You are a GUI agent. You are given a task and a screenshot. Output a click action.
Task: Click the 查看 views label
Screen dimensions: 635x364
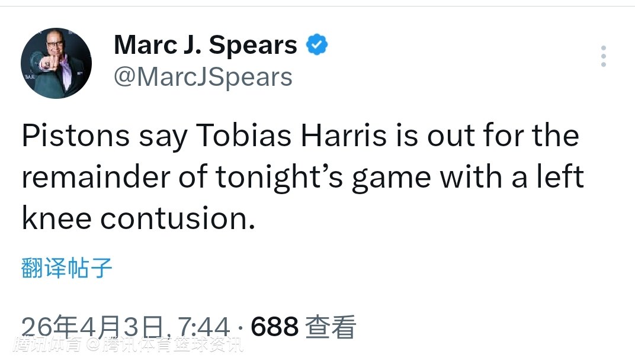[331, 326]
